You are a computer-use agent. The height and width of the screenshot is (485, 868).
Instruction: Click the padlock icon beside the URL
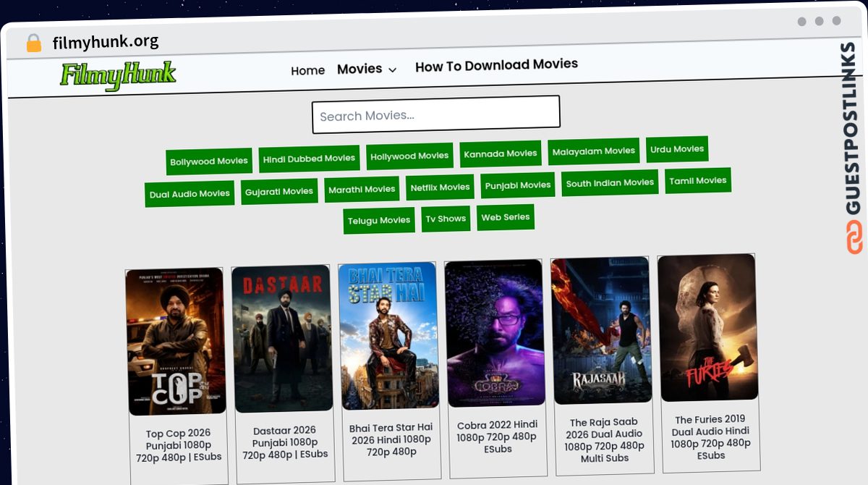tap(34, 43)
